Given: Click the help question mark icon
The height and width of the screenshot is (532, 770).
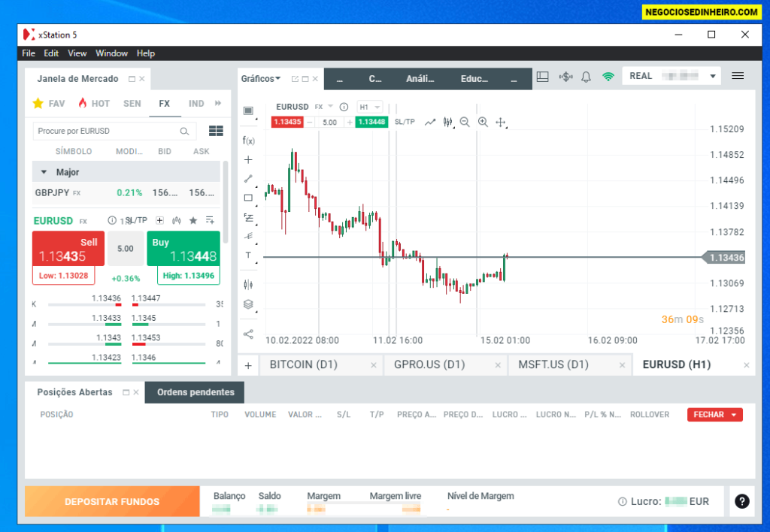Looking at the screenshot, I should 742,501.
